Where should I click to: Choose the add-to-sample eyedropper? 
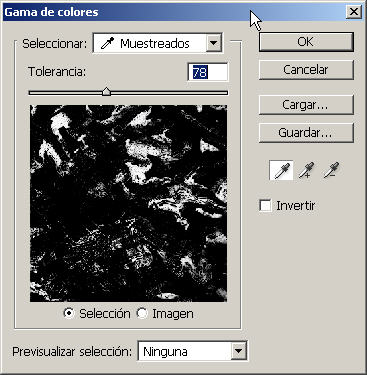coord(306,170)
